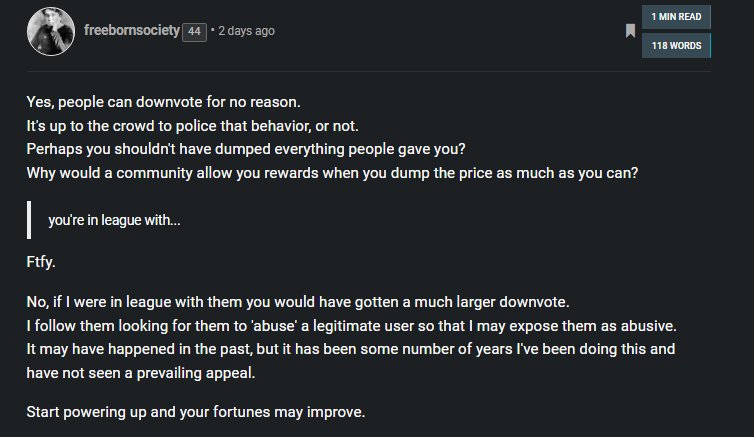Open the '2 days ago' timestamp permalink

pos(246,31)
